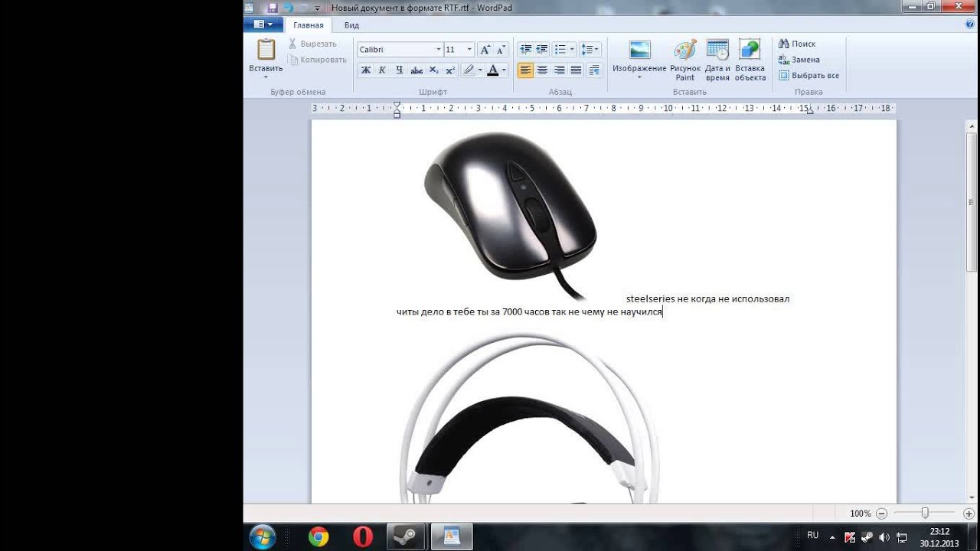Viewport: 980px width, 551px height.
Task: Align text to the right
Action: [559, 70]
